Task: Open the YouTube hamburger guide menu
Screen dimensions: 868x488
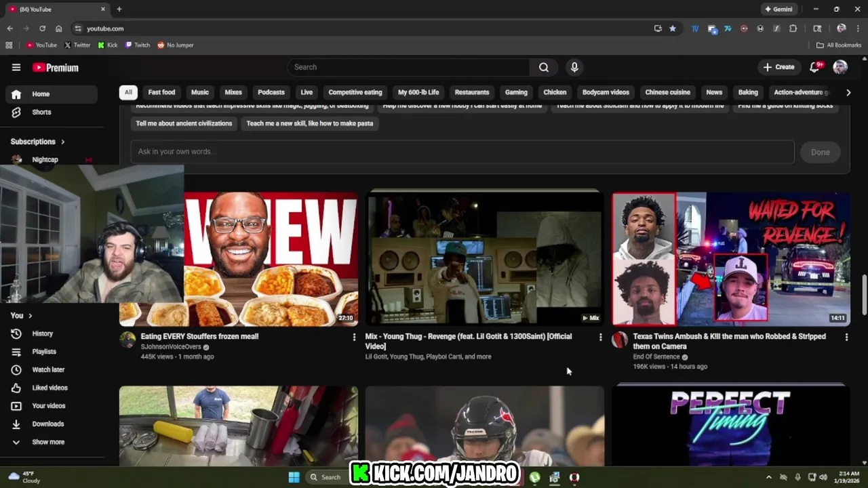Action: (x=16, y=67)
